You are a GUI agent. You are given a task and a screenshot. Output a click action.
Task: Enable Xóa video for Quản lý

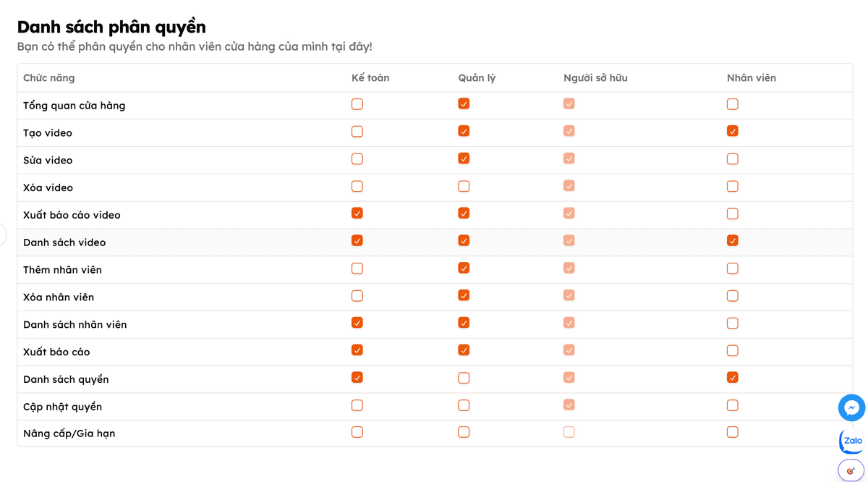point(464,187)
